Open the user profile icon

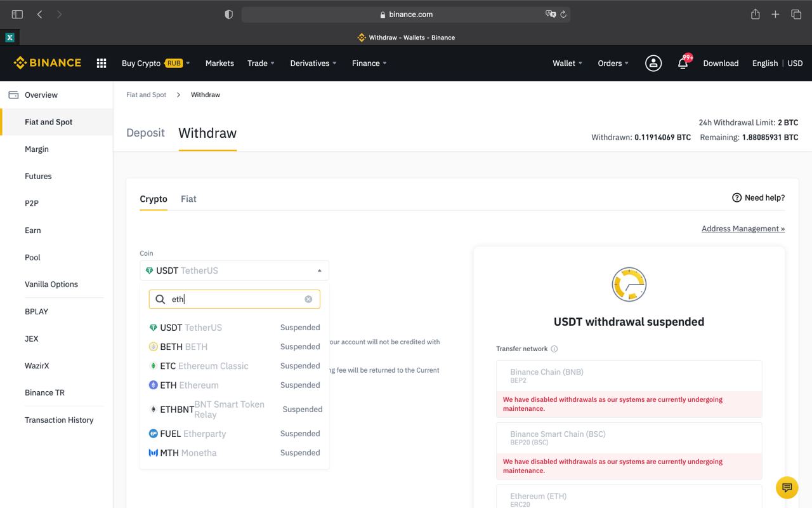(653, 63)
